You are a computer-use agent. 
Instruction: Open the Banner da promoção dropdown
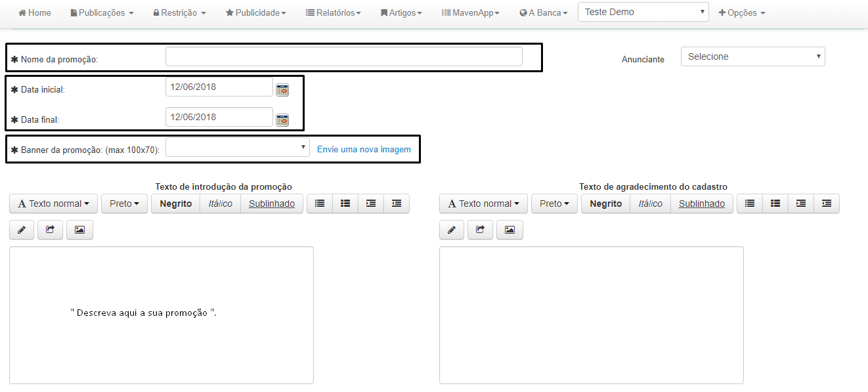(238, 147)
